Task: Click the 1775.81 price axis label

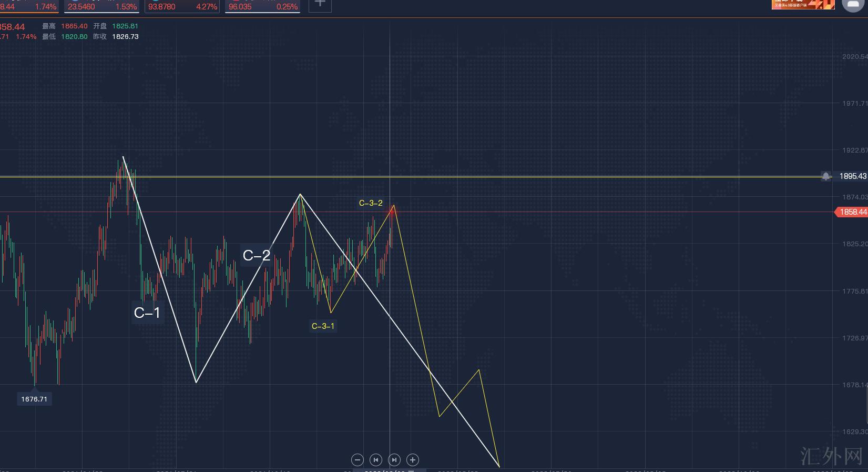Action: point(854,291)
